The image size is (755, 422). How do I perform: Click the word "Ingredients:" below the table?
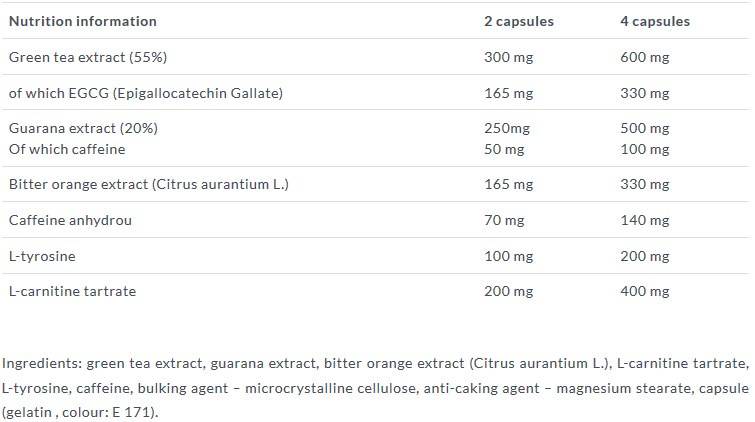pos(42,363)
